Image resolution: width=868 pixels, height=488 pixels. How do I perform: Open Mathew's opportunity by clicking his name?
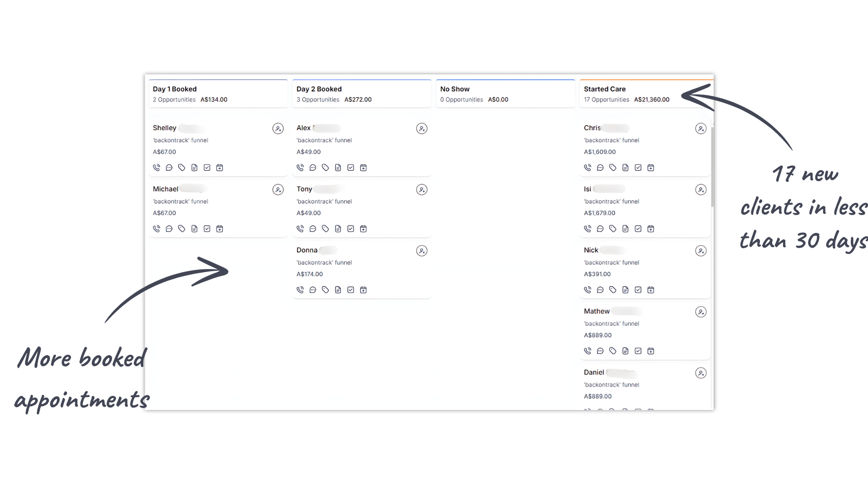(x=596, y=311)
